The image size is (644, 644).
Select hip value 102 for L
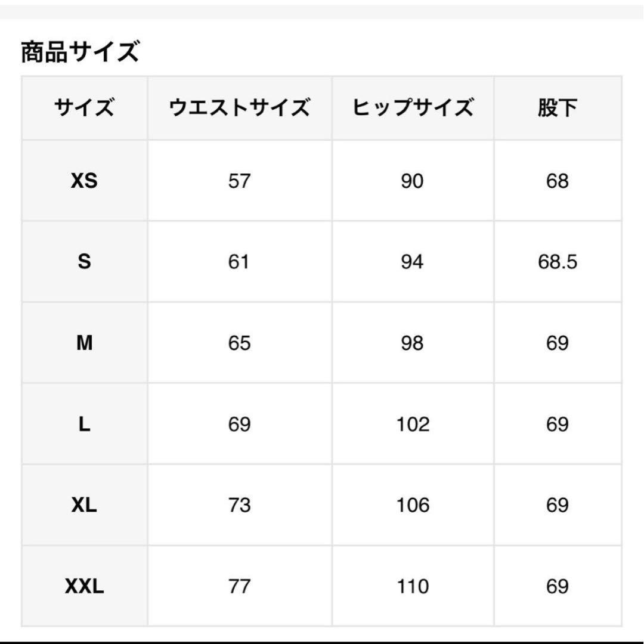point(412,424)
